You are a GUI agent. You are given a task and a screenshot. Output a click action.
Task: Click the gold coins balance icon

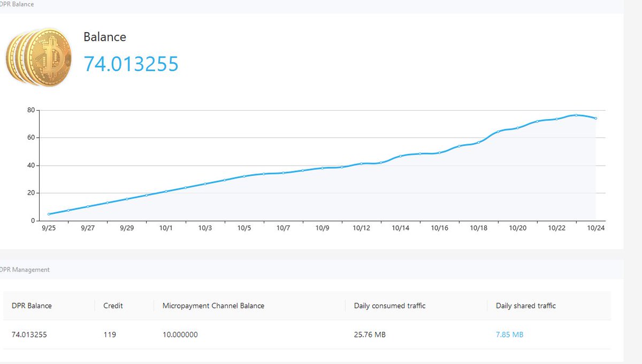[39, 57]
